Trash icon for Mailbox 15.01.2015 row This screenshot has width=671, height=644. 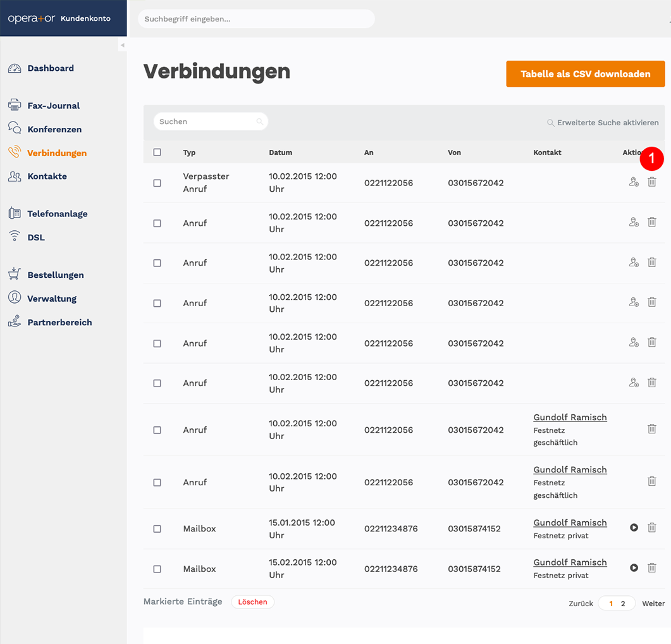pyautogui.click(x=652, y=528)
